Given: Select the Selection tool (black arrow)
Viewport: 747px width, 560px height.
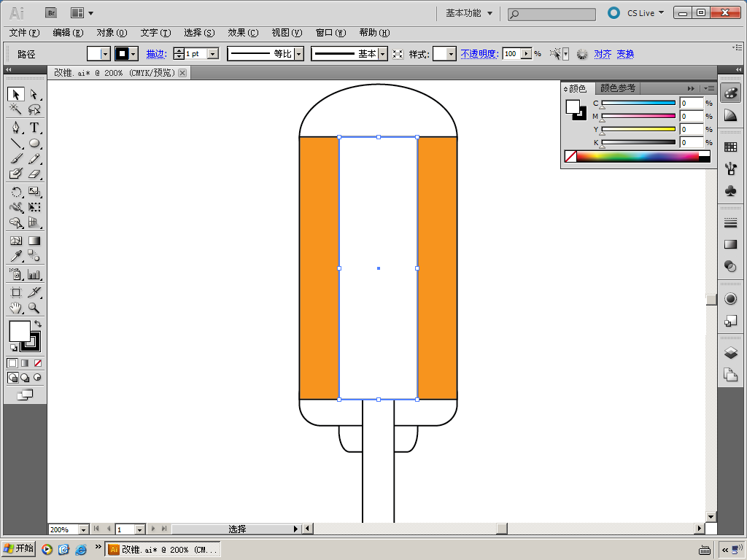Looking at the screenshot, I should (16, 94).
